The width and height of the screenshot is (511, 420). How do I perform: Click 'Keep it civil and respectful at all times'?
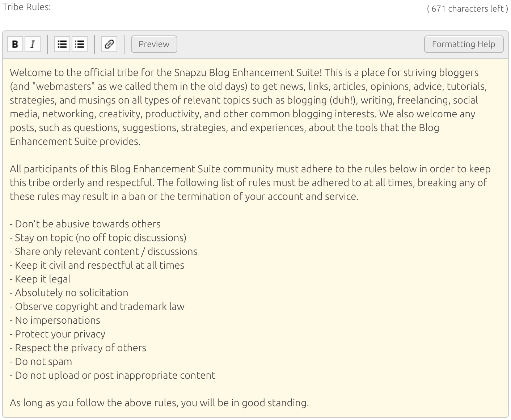click(97, 265)
